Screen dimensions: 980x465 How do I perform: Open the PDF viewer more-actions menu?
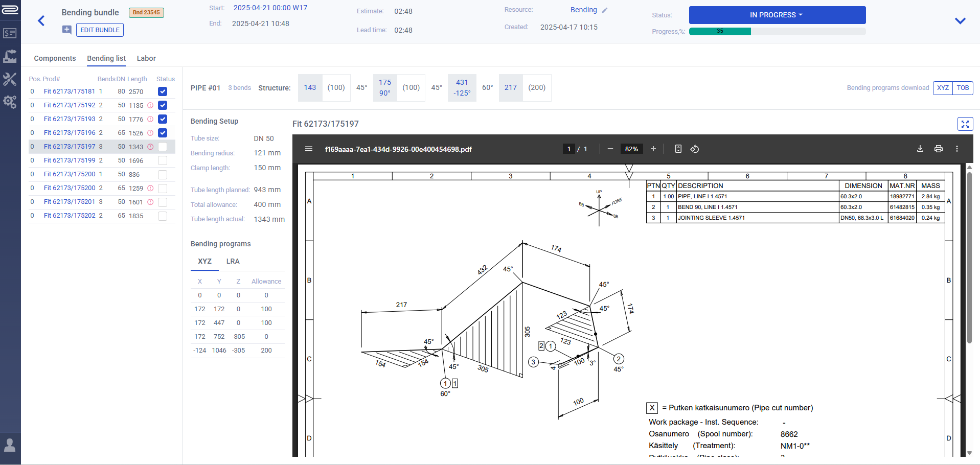pos(957,149)
